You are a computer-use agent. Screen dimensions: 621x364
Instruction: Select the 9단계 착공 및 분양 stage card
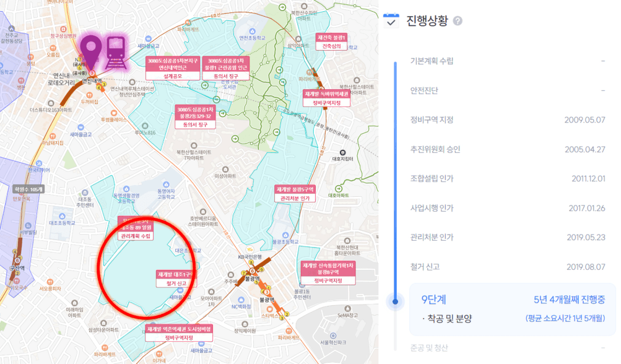[513, 309]
